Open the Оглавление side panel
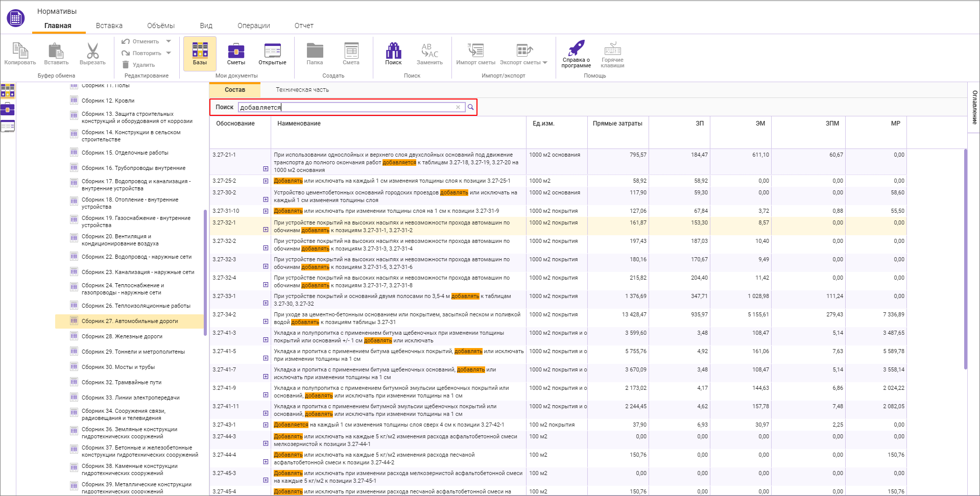 coord(974,107)
